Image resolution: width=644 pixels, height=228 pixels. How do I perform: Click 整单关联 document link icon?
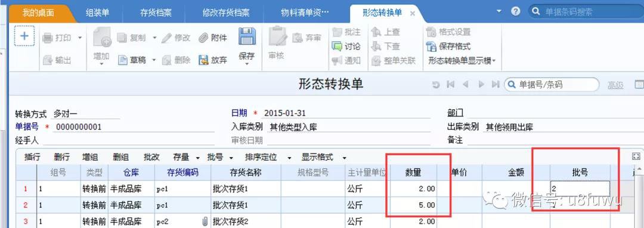tap(376, 61)
